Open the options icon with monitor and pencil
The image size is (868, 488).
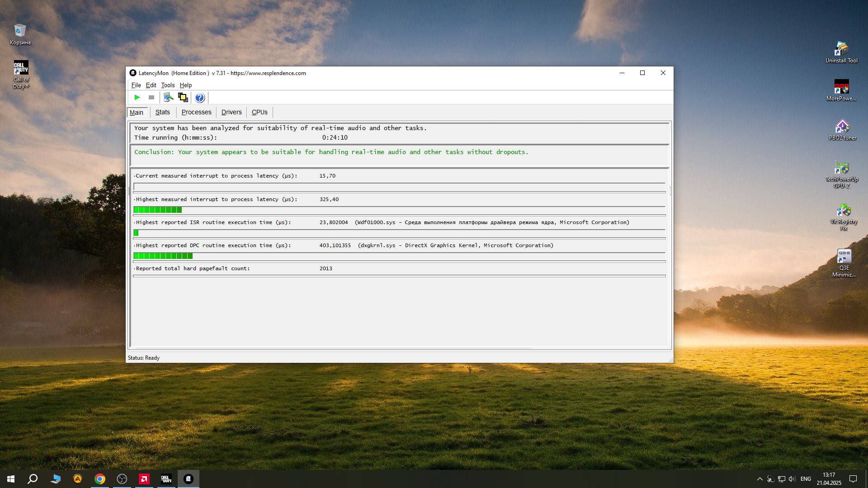tap(168, 98)
